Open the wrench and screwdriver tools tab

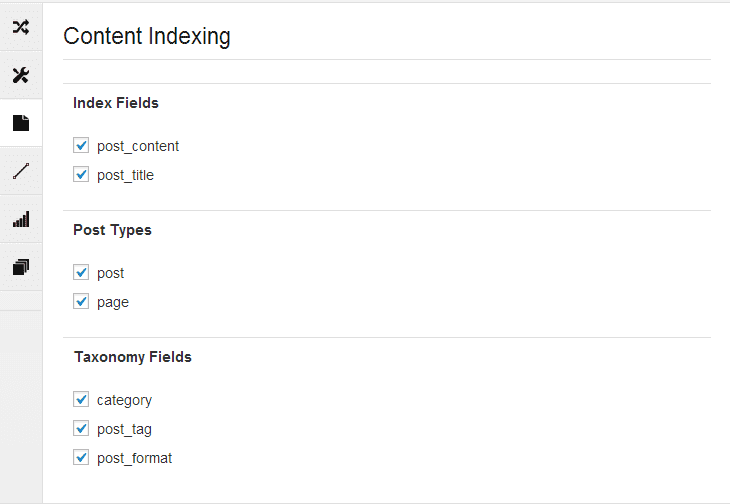click(x=21, y=75)
